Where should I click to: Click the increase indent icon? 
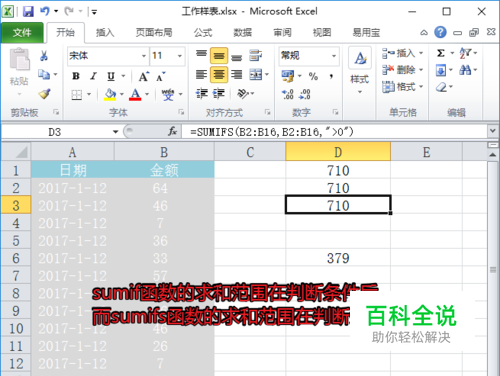[x=219, y=94]
